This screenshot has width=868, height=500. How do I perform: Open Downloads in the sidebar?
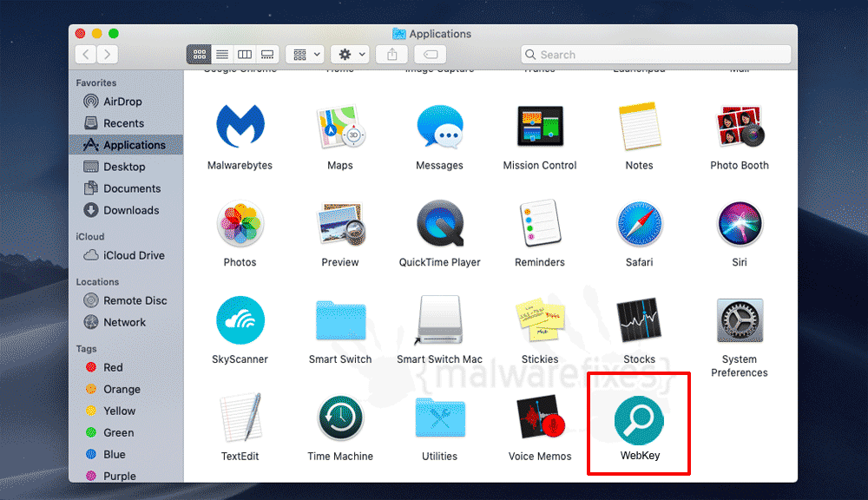tap(126, 210)
